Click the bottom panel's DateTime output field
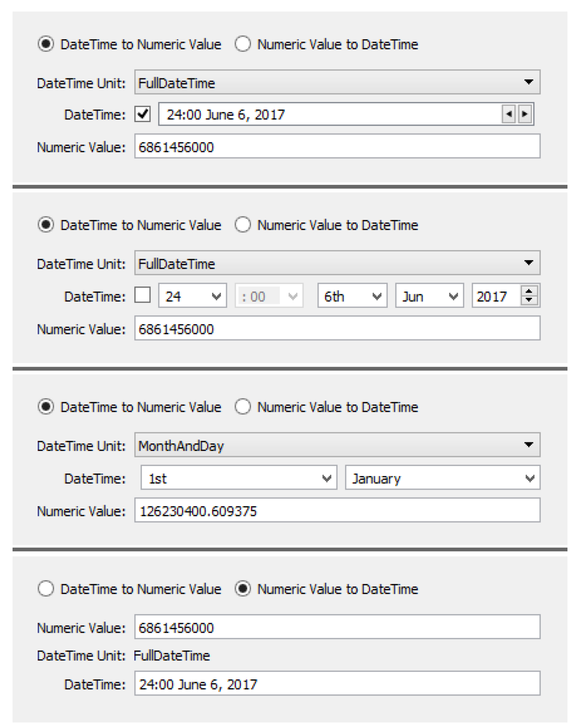The image size is (577, 728). [337, 684]
